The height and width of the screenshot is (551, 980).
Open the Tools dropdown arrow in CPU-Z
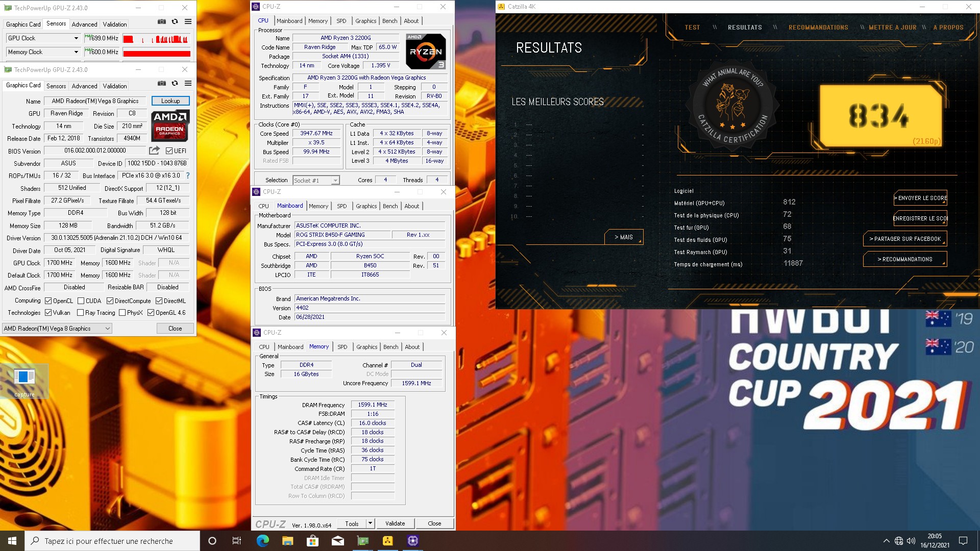(x=370, y=523)
